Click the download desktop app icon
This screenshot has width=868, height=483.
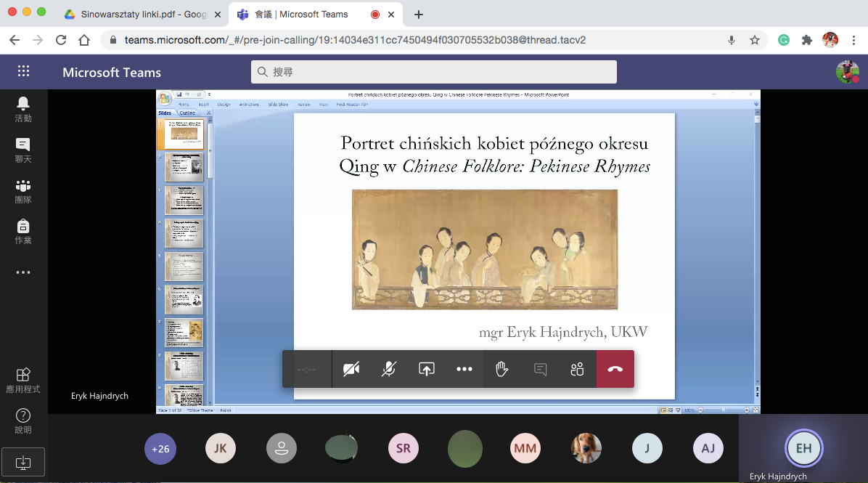tap(23, 462)
